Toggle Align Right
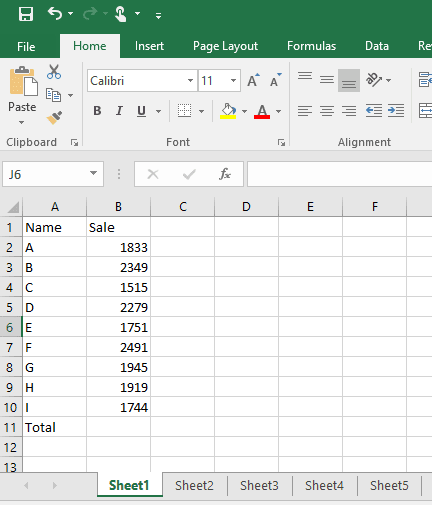This screenshot has width=432, height=505. 349,111
